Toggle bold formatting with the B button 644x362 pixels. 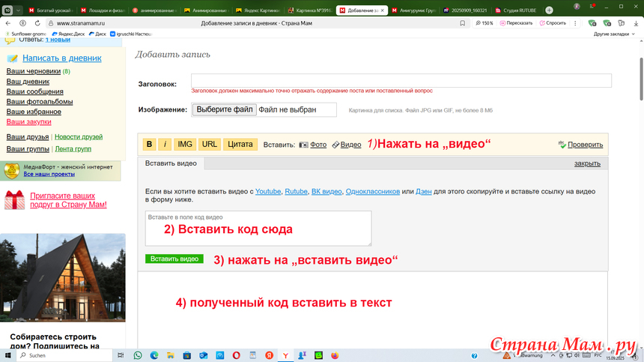[x=149, y=145]
